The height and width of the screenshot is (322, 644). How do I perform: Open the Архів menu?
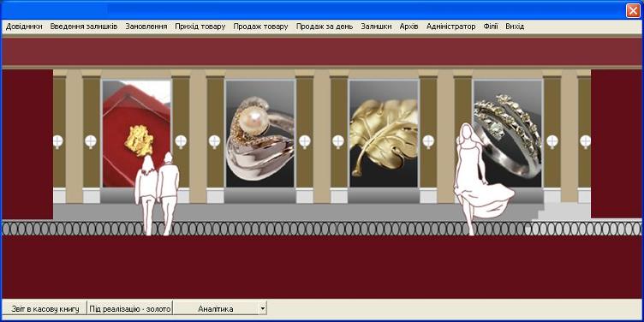408,27
